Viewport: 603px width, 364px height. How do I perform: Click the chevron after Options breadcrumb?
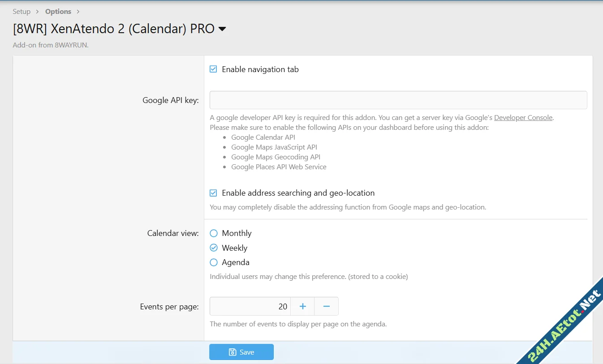click(x=78, y=12)
